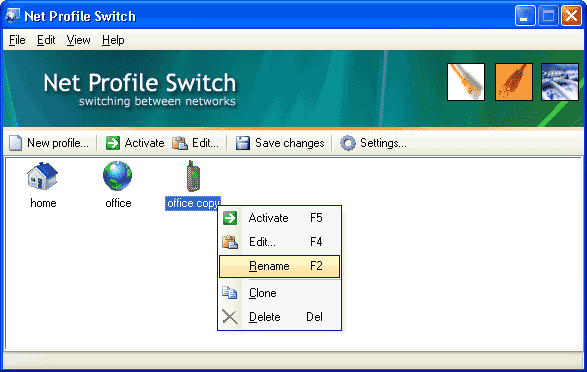The width and height of the screenshot is (587, 372).
Task: Open the View menu
Action: tap(78, 40)
